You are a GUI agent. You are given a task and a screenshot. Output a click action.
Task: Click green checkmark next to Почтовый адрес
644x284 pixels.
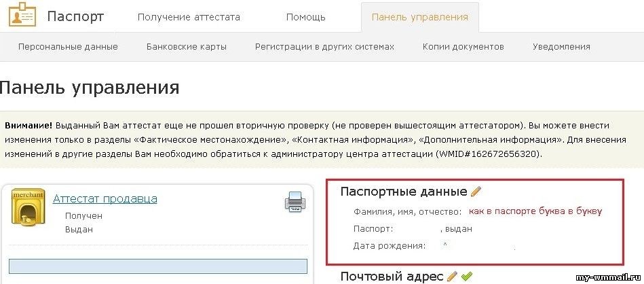(467, 277)
